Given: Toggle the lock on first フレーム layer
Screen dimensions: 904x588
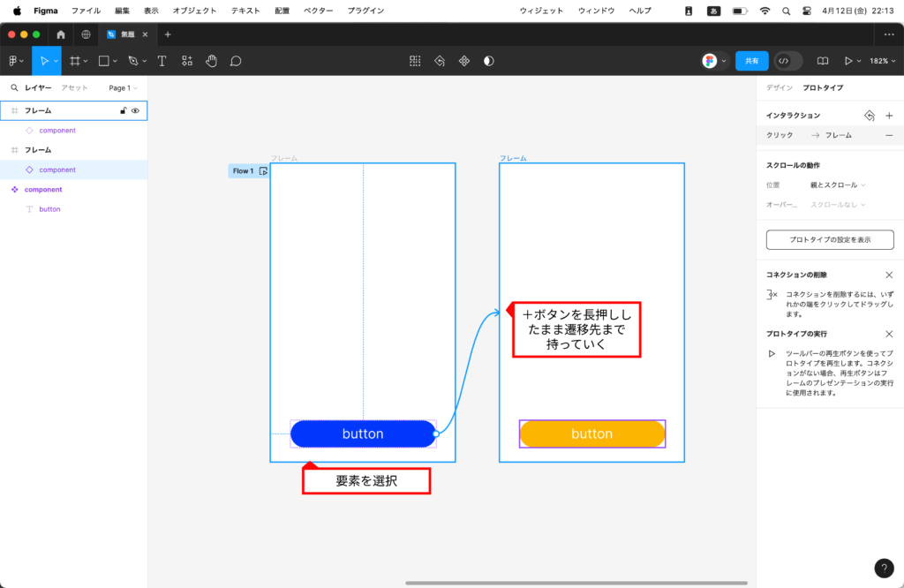Looking at the screenshot, I should 124,111.
